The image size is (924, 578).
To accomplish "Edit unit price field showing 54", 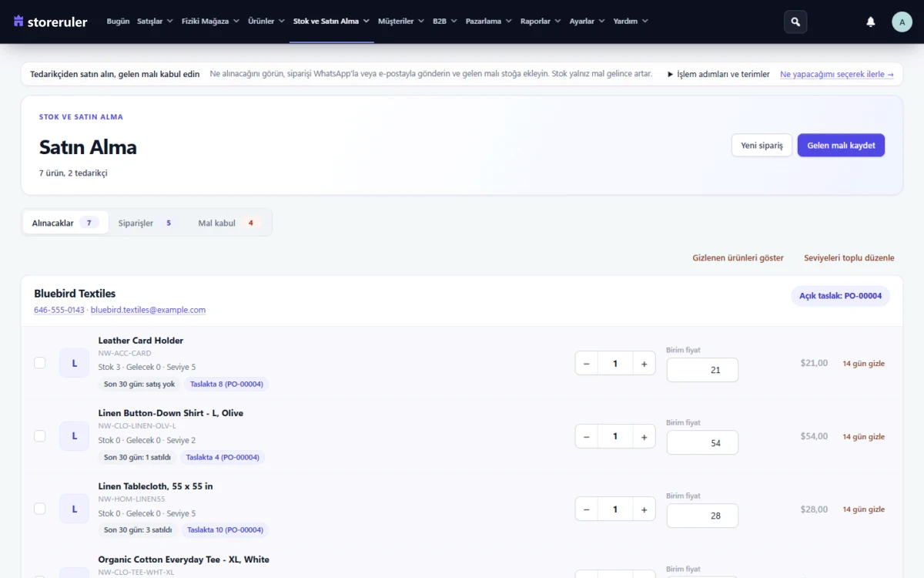I will (702, 443).
